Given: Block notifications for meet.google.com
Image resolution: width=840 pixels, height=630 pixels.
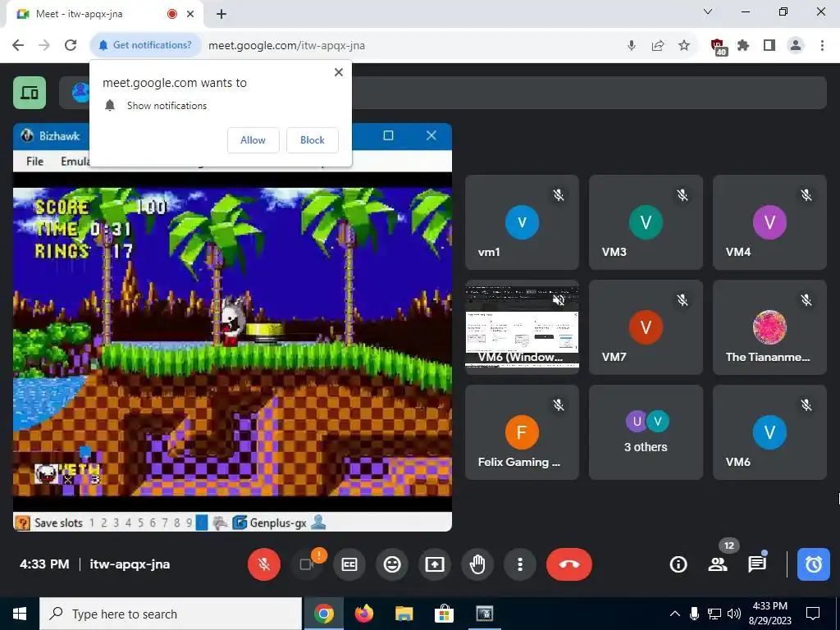Looking at the screenshot, I should click(313, 139).
